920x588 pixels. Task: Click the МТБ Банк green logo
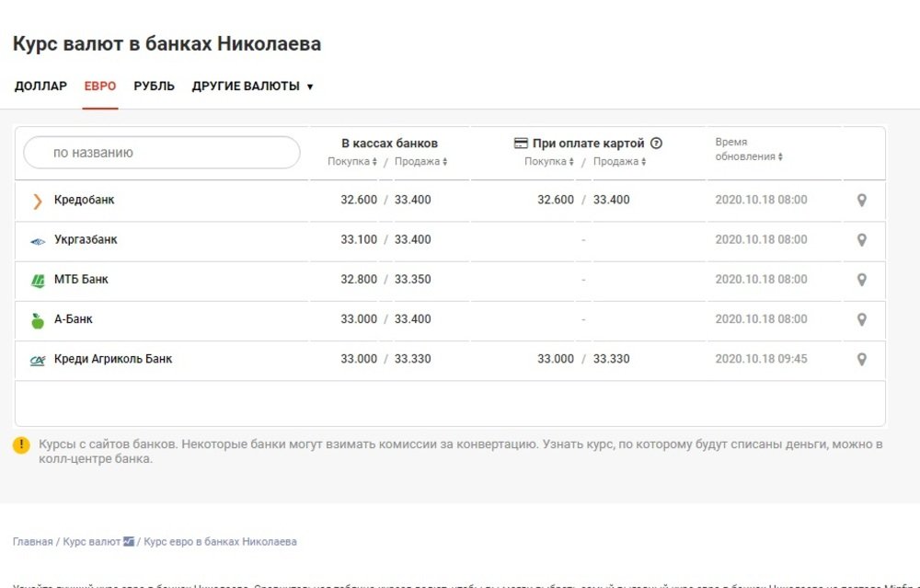pos(38,281)
